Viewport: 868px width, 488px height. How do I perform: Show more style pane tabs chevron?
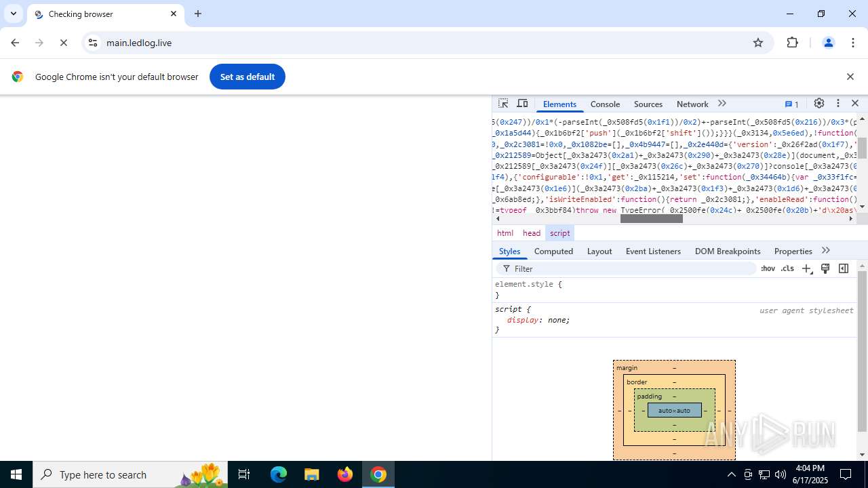tap(826, 251)
